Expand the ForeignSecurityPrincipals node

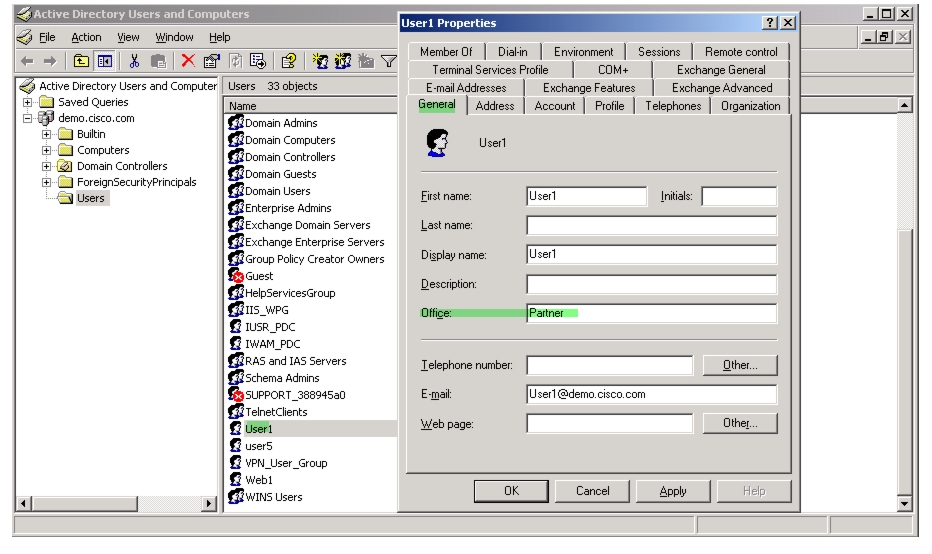coord(46,182)
